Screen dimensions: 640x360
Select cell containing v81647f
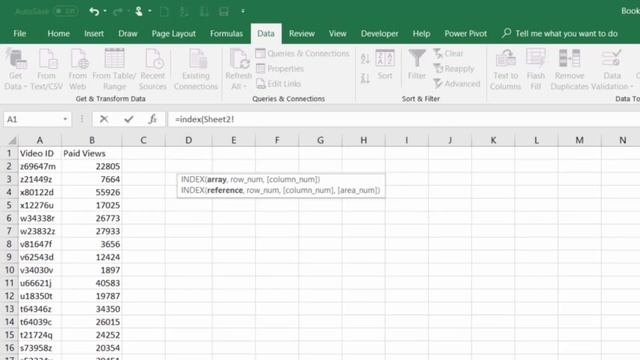(40, 244)
